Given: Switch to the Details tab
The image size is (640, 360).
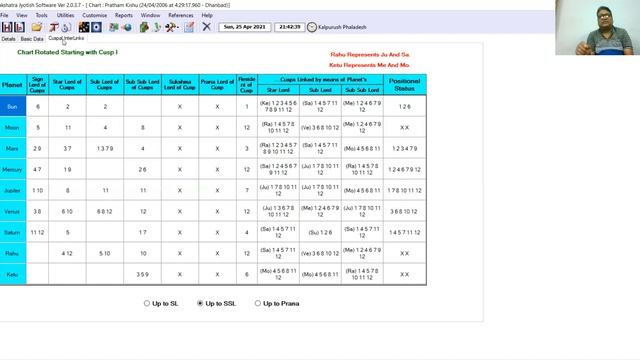Looking at the screenshot, I should pyautogui.click(x=8, y=39).
